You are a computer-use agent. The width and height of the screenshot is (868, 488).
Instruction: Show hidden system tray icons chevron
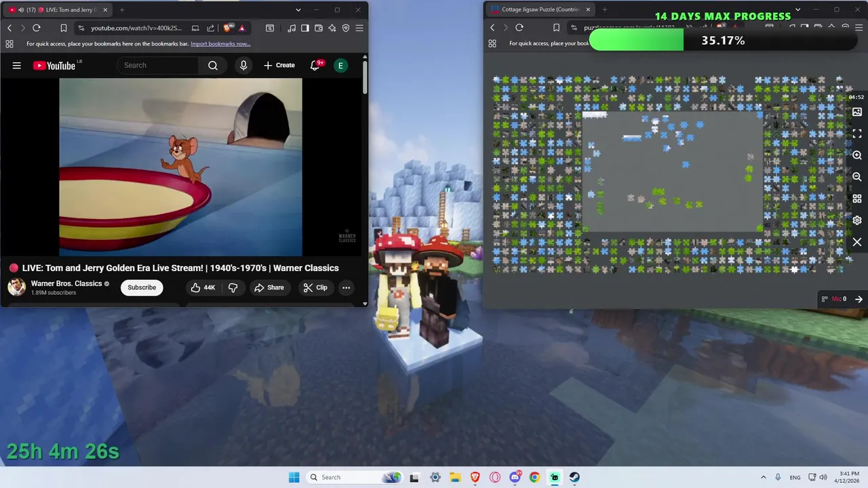tap(763, 477)
